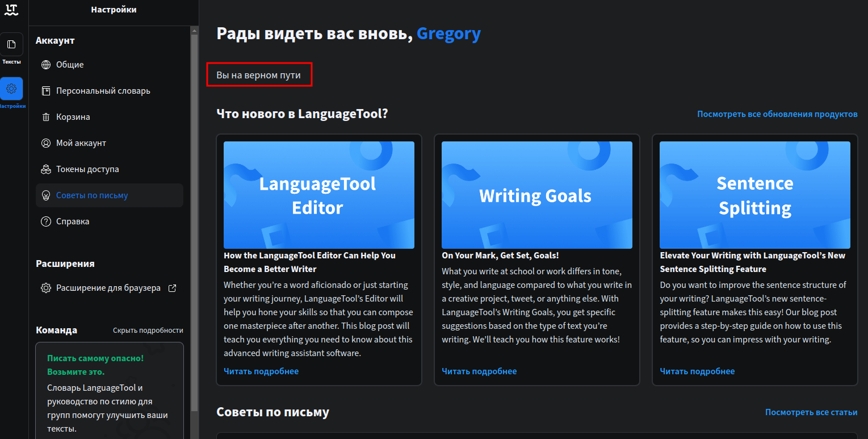The height and width of the screenshot is (439, 868).
Task: Open the Sentence Splitting thumbnail
Action: (755, 195)
